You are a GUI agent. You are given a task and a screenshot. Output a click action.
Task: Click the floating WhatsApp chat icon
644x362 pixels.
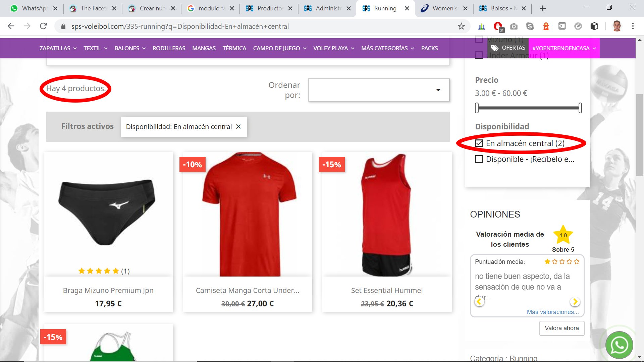(619, 345)
